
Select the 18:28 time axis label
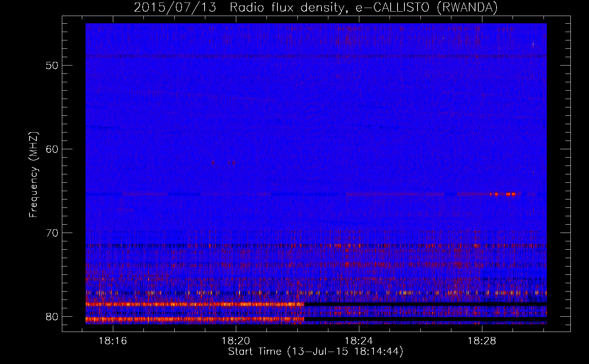pos(482,341)
